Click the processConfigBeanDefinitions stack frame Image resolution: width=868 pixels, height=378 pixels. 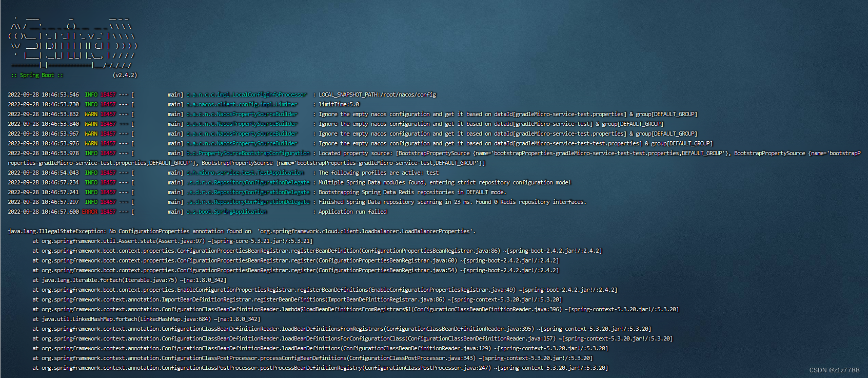click(312, 358)
